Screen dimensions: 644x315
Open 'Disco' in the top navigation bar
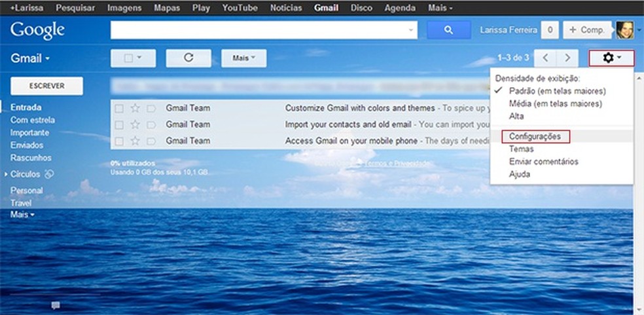pos(361,8)
